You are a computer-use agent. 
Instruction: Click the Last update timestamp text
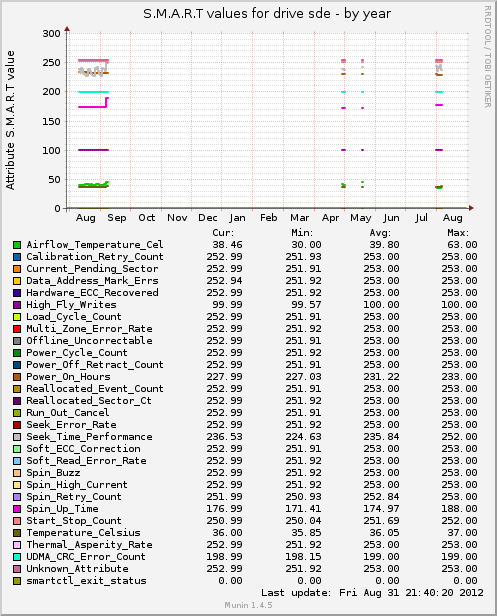tap(372, 593)
